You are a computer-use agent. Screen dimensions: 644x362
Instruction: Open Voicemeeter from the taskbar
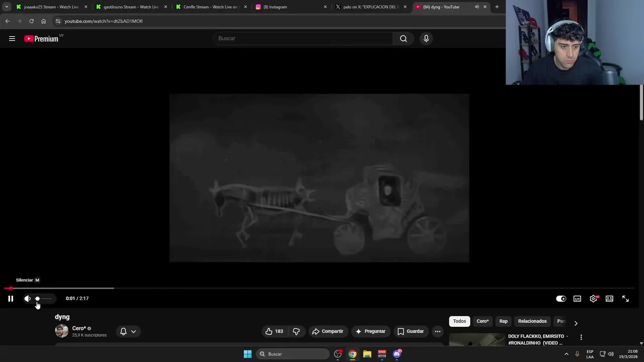pyautogui.click(x=382, y=354)
